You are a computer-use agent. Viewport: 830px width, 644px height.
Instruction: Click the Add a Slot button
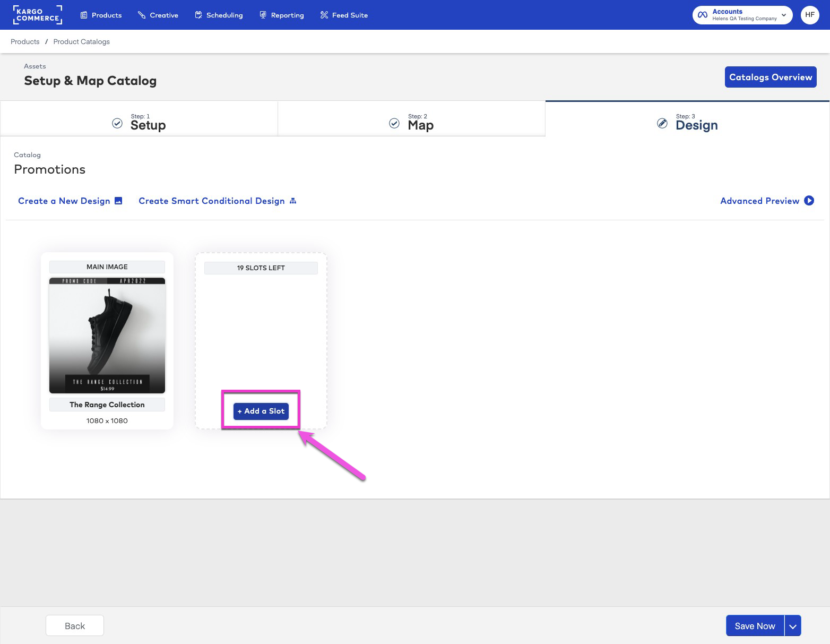point(261,411)
